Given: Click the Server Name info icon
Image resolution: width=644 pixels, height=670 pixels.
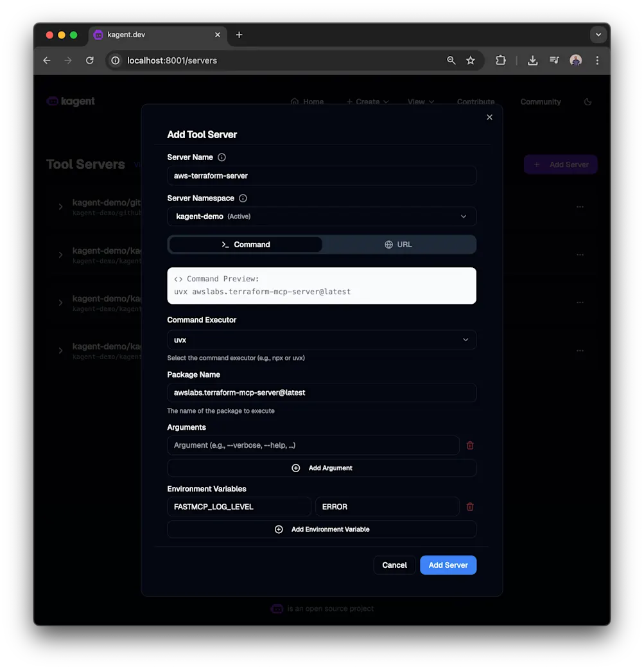Looking at the screenshot, I should point(222,157).
